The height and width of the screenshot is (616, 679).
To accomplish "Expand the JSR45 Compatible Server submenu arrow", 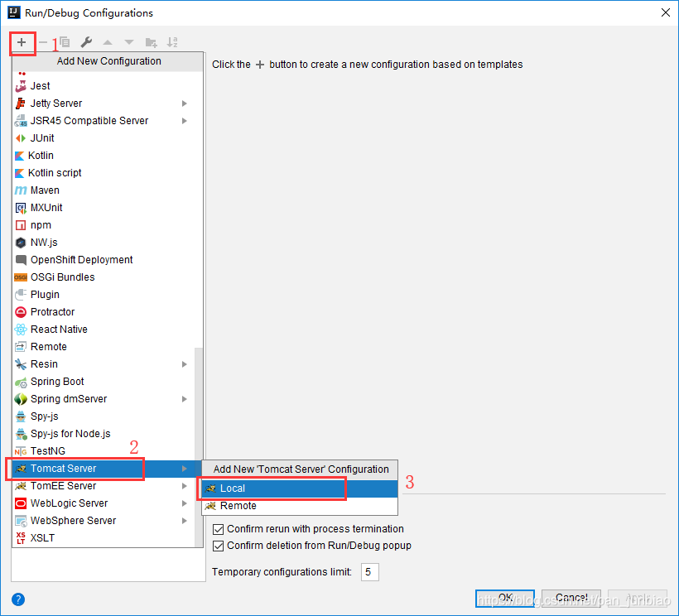I will click(x=185, y=121).
